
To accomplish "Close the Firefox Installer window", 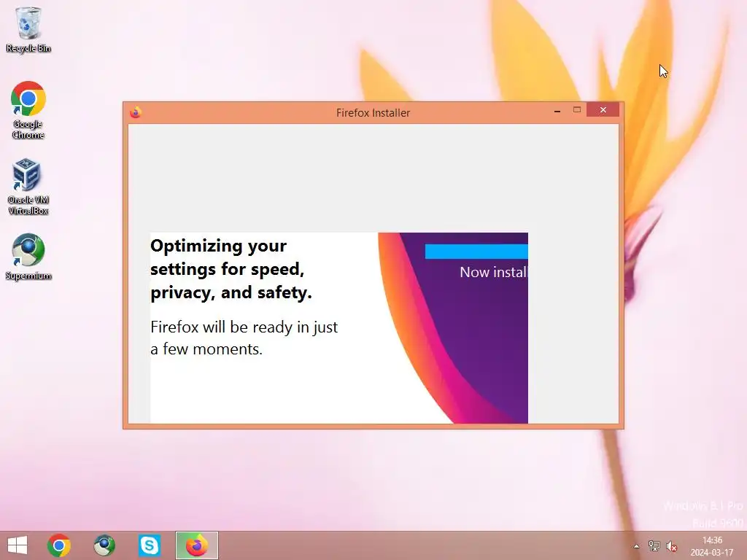I will pyautogui.click(x=603, y=110).
